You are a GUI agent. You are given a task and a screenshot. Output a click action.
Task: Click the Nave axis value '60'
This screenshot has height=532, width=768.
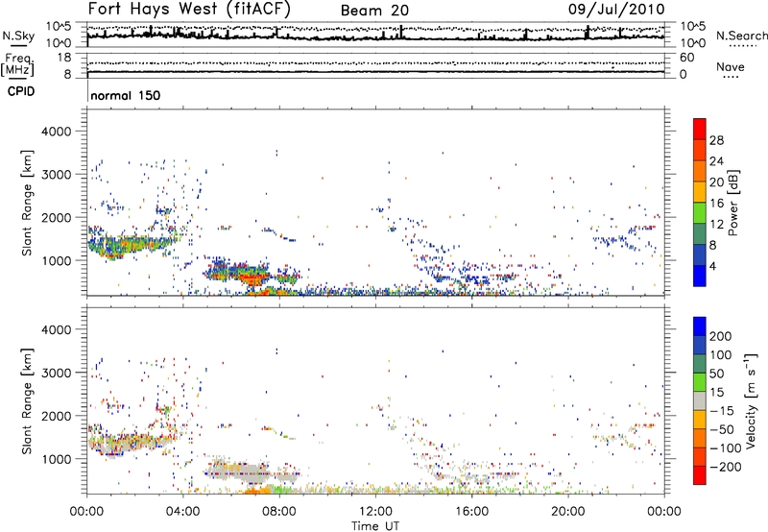[x=686, y=58]
